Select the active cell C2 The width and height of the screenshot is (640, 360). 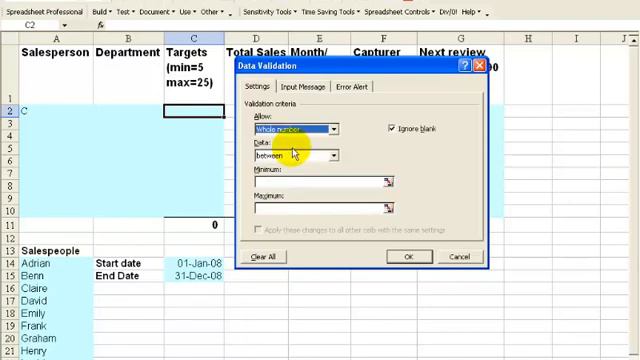[x=194, y=111]
